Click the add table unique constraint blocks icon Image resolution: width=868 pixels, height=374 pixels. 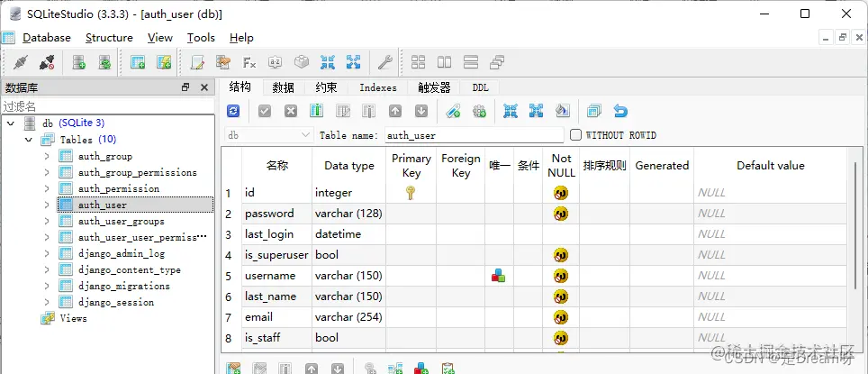tap(421, 369)
